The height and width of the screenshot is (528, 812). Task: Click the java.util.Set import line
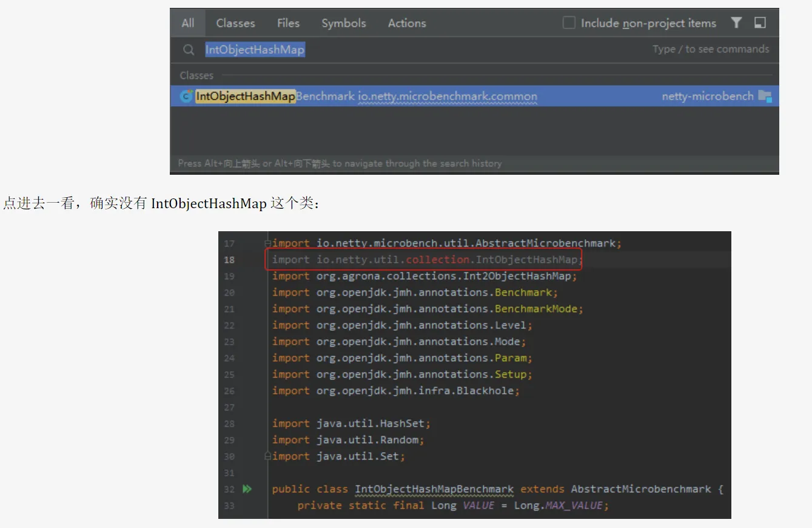(x=339, y=456)
